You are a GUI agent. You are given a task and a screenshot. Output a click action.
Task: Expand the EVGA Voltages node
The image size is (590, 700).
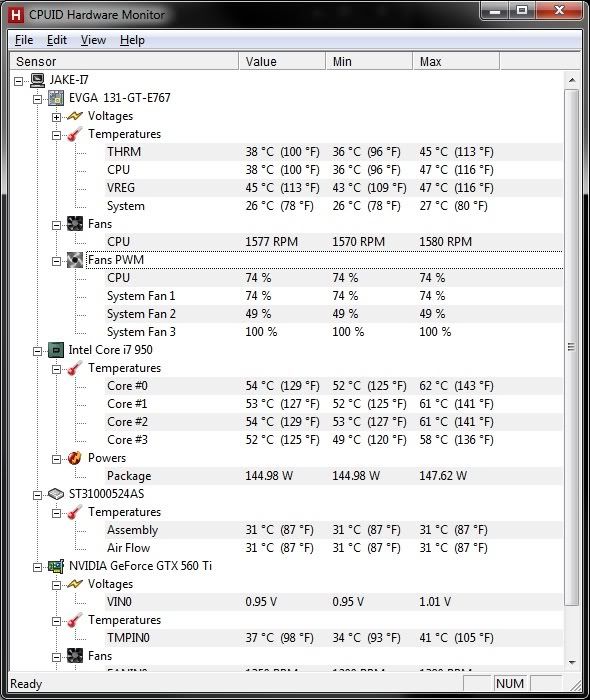coord(56,117)
